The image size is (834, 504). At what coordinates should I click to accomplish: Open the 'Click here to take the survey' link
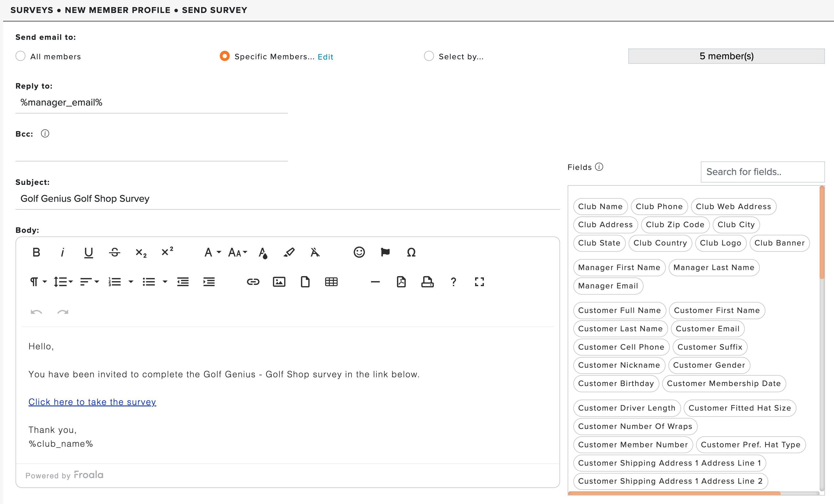click(92, 402)
